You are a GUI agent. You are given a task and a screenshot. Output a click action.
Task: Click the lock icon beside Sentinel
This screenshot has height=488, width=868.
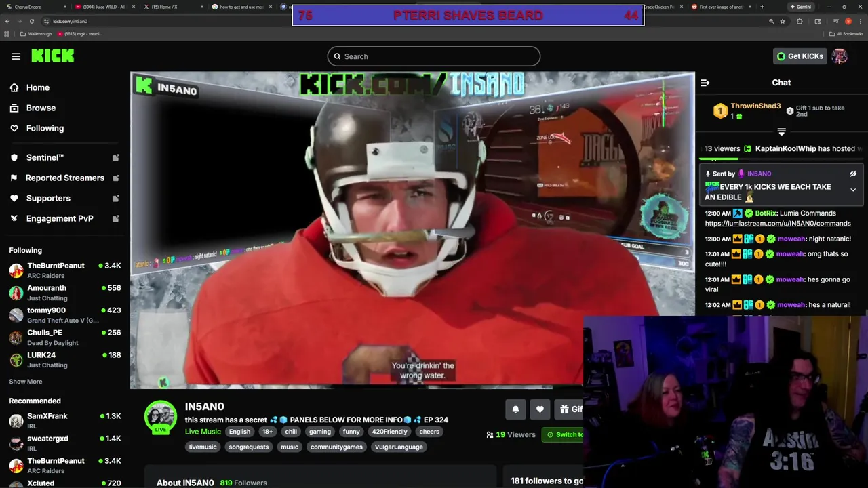pyautogui.click(x=115, y=157)
